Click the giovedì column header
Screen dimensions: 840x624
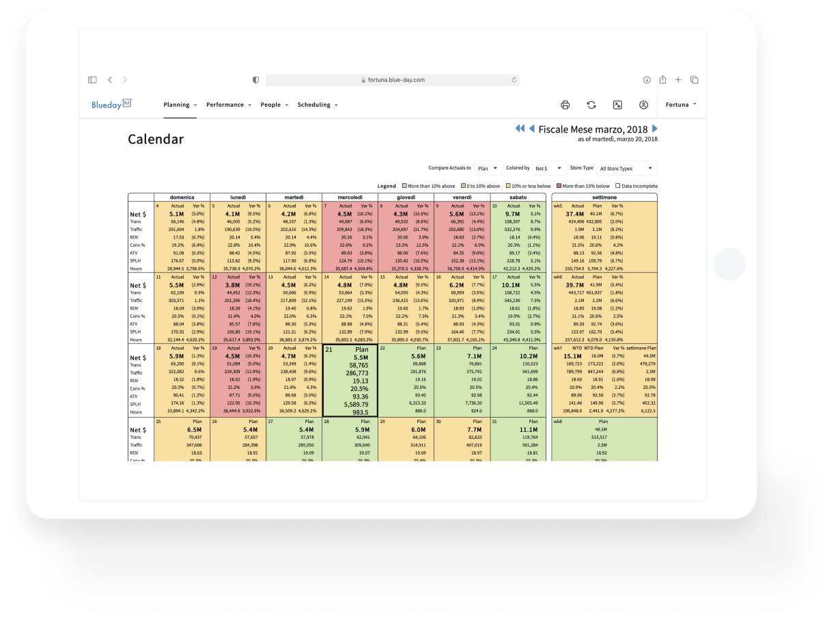(x=406, y=197)
